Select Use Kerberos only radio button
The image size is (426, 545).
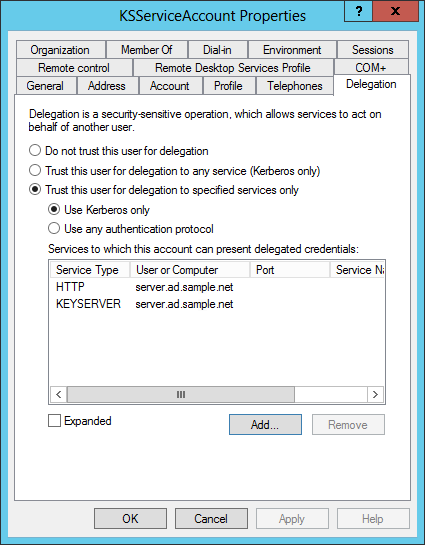point(54,210)
